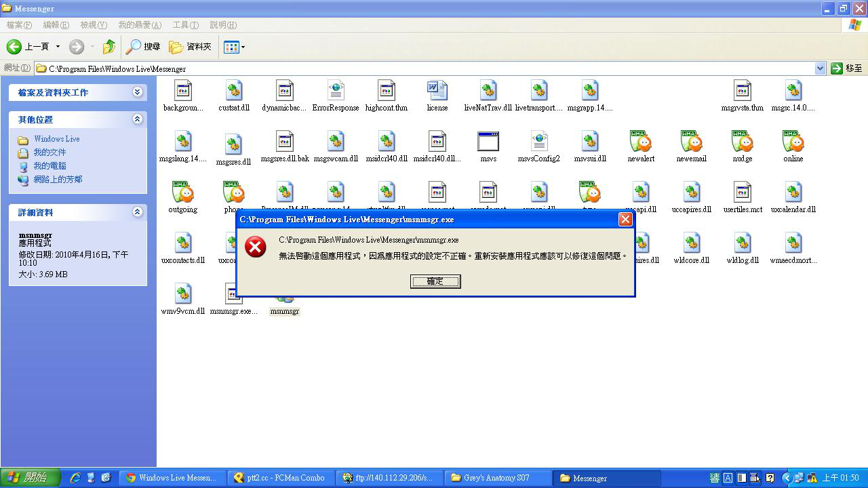This screenshot has height=488, width=868.
Task: Select the outgoing sound file icon
Action: tap(183, 192)
